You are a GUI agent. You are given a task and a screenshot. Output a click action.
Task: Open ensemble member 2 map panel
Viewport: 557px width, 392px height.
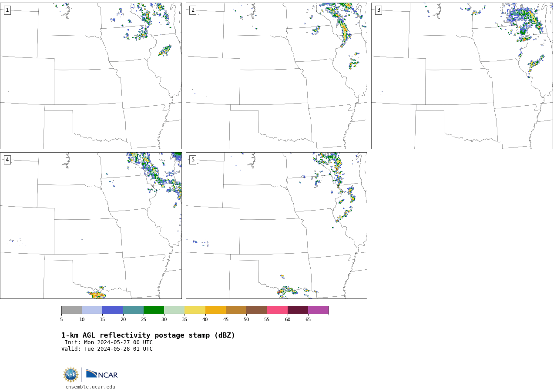(x=276, y=76)
